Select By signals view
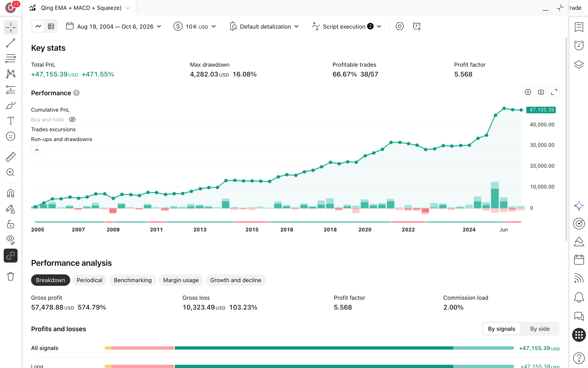 [501, 329]
